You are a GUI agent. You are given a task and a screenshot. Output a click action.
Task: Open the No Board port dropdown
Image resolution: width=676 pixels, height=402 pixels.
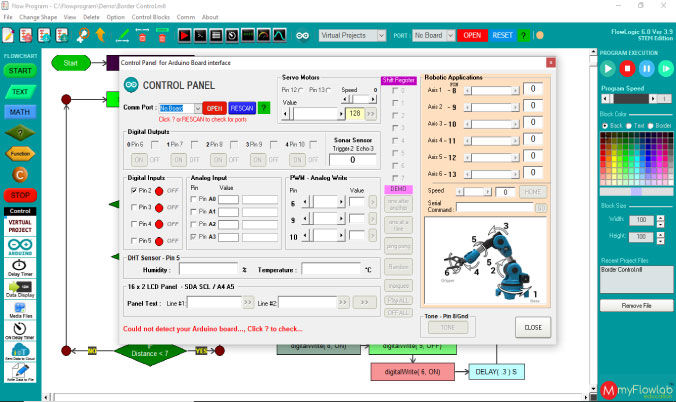tap(451, 35)
